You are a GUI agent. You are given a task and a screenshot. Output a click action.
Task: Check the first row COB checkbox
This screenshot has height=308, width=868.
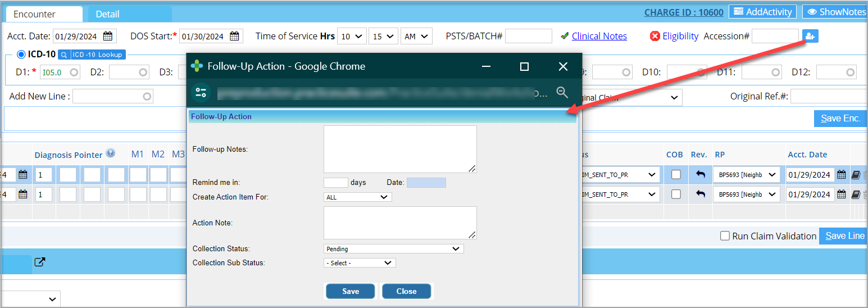[x=676, y=175]
